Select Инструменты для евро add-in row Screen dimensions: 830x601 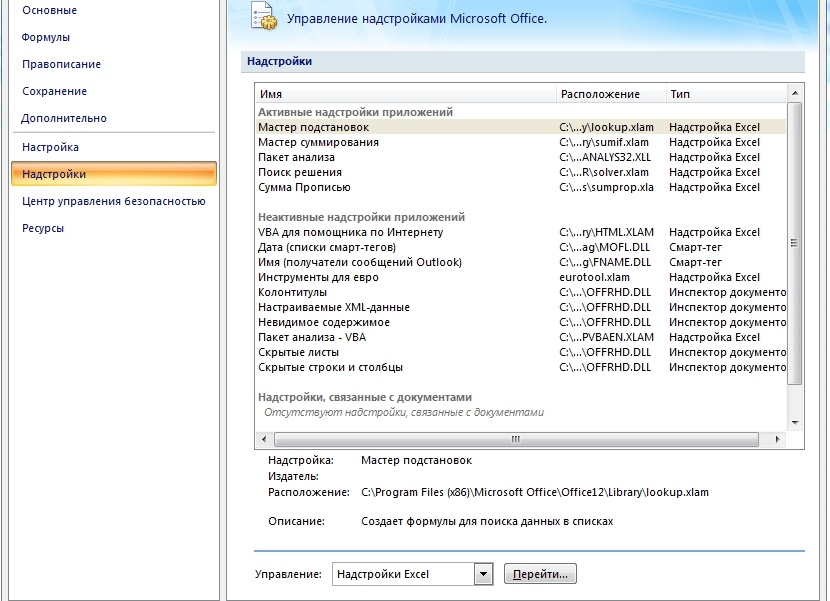point(521,277)
